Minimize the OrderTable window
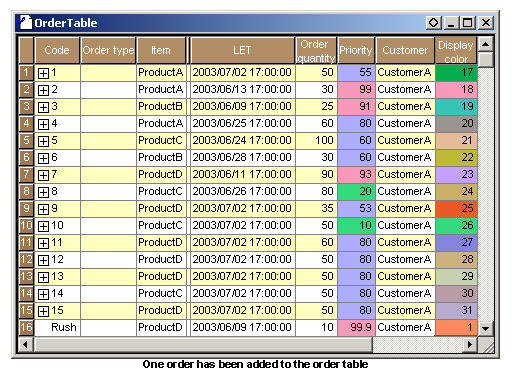 pyautogui.click(x=451, y=23)
